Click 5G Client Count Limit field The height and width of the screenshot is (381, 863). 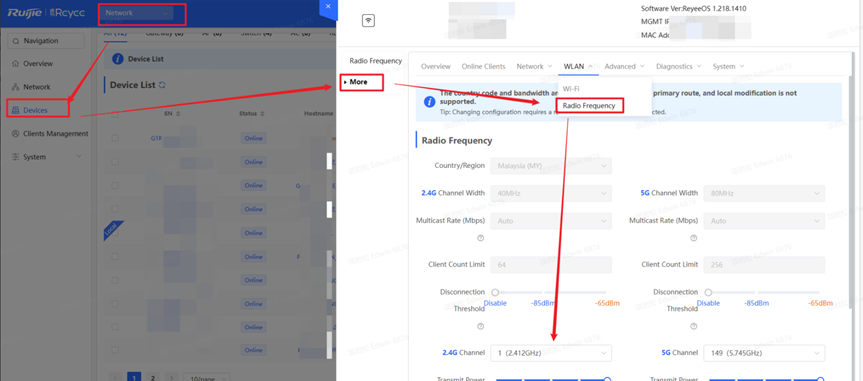[764, 265]
